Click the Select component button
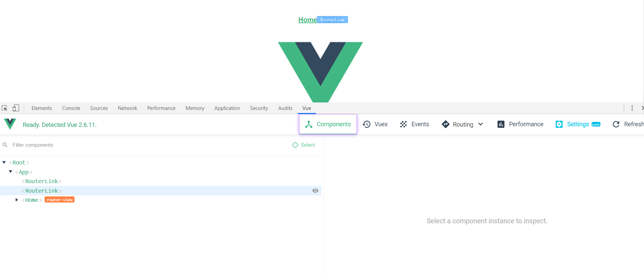The height and width of the screenshot is (274, 644). coord(303,145)
